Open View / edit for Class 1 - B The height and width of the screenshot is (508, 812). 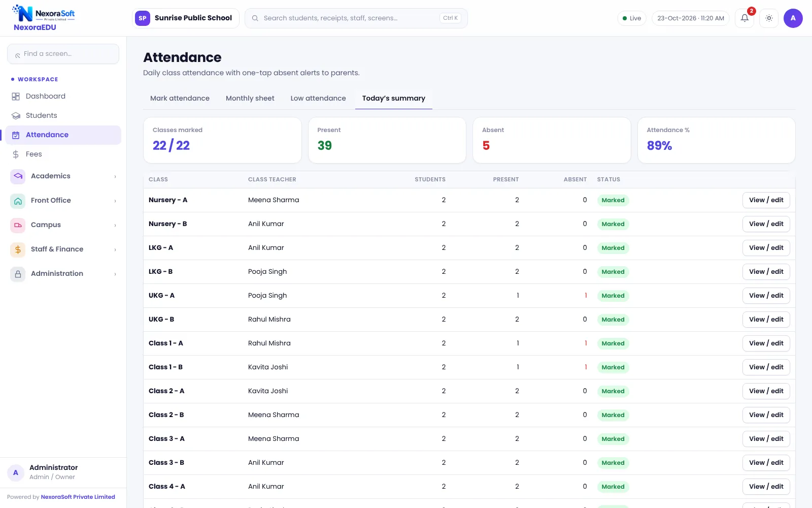766,367
